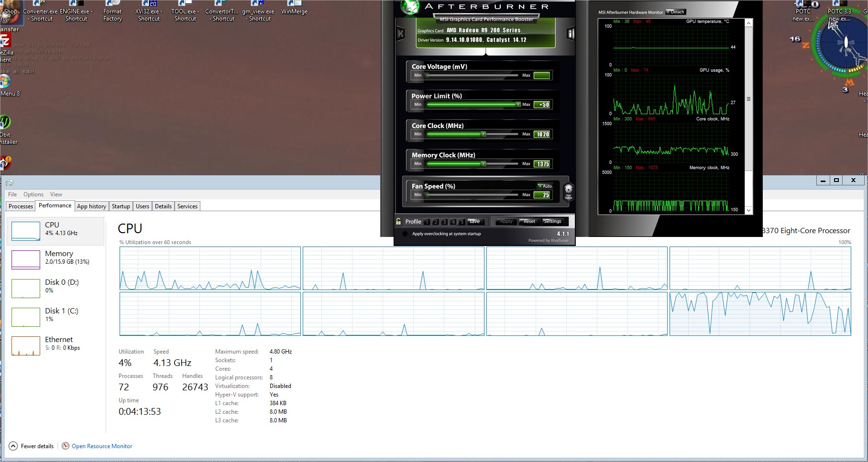The width and height of the screenshot is (868, 462).
Task: Detach the Afterburner Hardware Monitor
Action: pyautogui.click(x=676, y=12)
